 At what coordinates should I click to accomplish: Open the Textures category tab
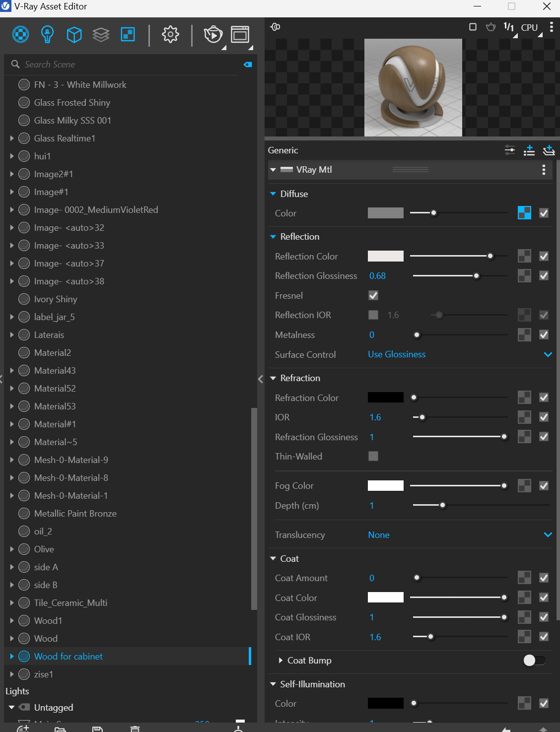point(128,34)
